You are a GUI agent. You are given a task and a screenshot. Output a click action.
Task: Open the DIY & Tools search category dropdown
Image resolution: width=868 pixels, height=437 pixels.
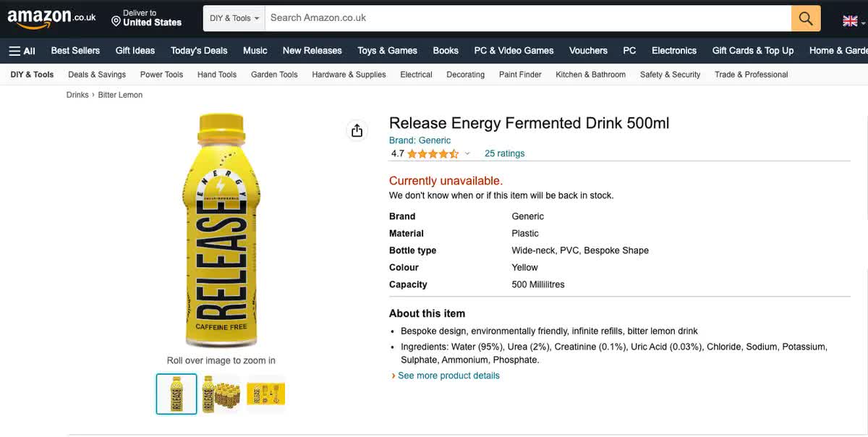pyautogui.click(x=234, y=18)
